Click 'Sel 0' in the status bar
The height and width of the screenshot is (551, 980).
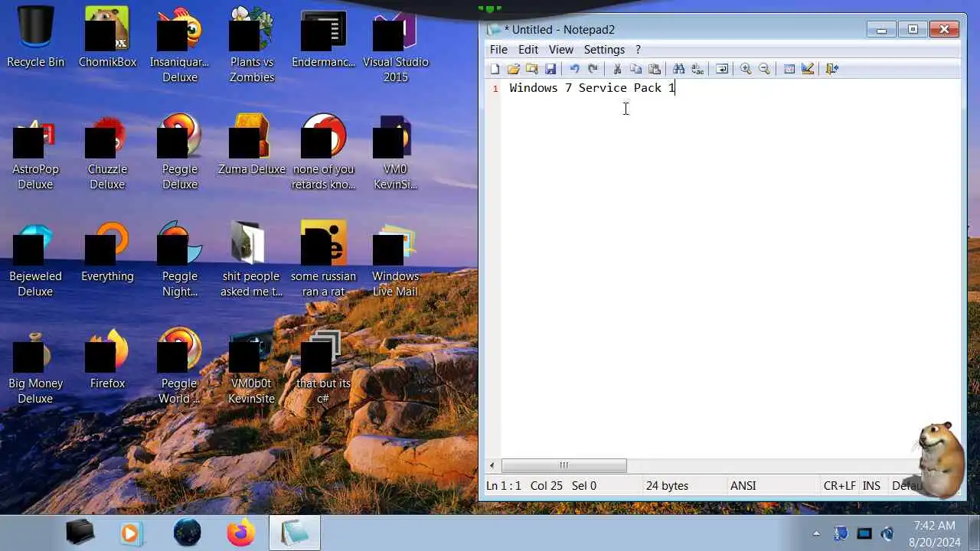(584, 486)
